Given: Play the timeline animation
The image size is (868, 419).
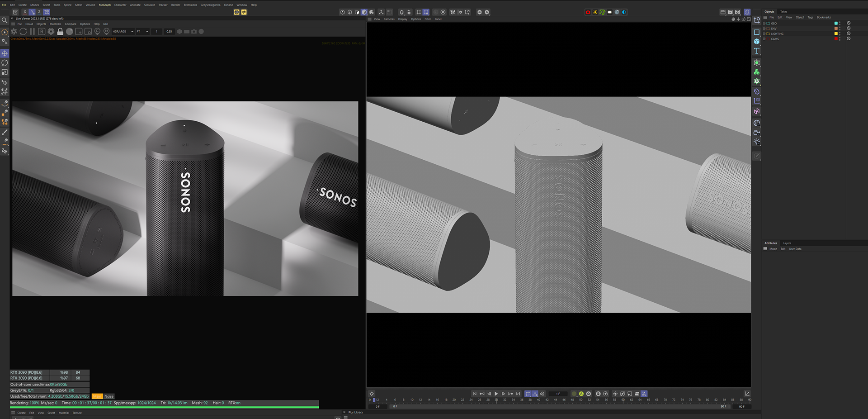Looking at the screenshot, I should [496, 394].
